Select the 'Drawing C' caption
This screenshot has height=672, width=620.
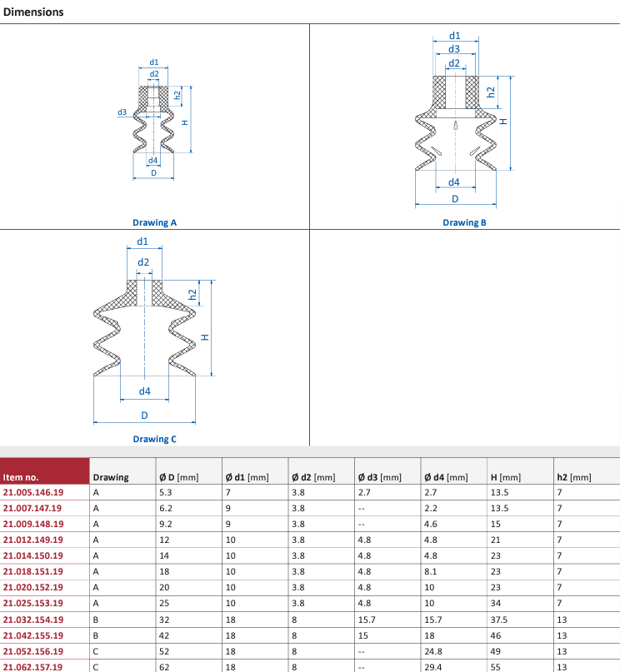click(x=154, y=439)
